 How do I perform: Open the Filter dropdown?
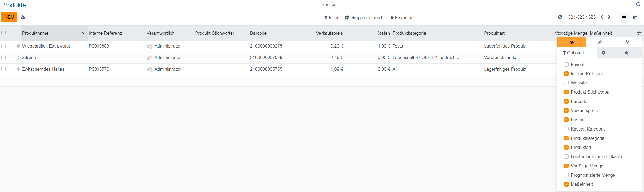coord(331,18)
